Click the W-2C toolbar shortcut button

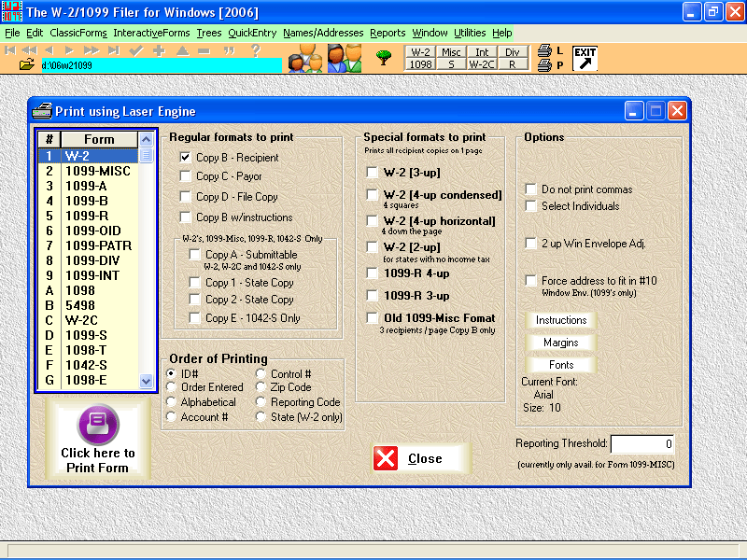[482, 64]
